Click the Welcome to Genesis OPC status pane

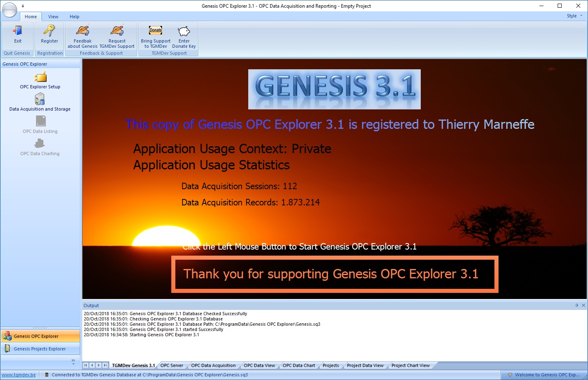coord(543,375)
